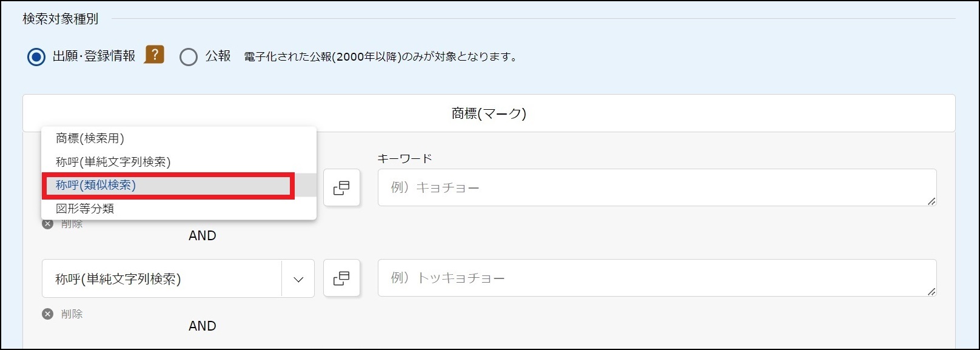Select the 出願・登録情報 radio button
Image resolution: width=980 pixels, height=350 pixels.
coord(36,57)
